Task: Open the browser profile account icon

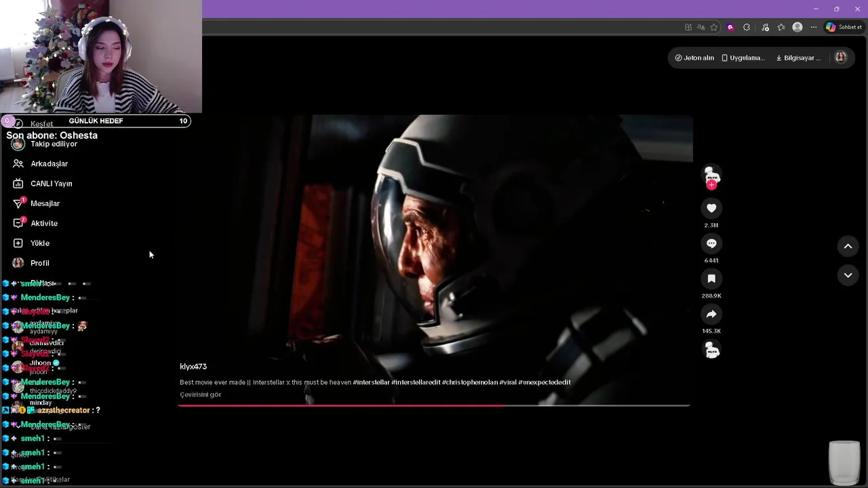Action: pos(797,27)
